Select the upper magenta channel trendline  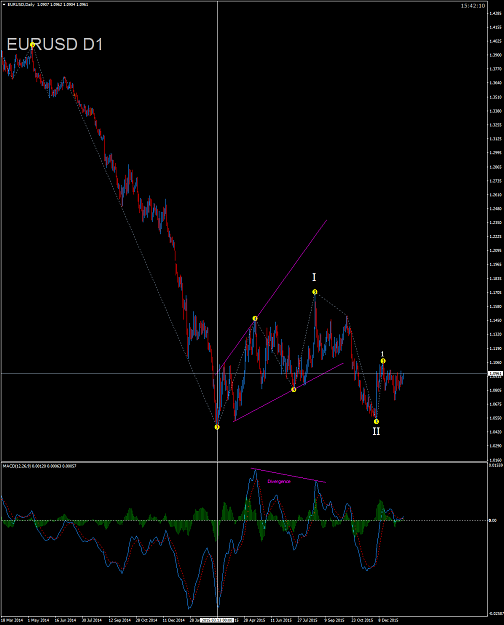point(273,295)
